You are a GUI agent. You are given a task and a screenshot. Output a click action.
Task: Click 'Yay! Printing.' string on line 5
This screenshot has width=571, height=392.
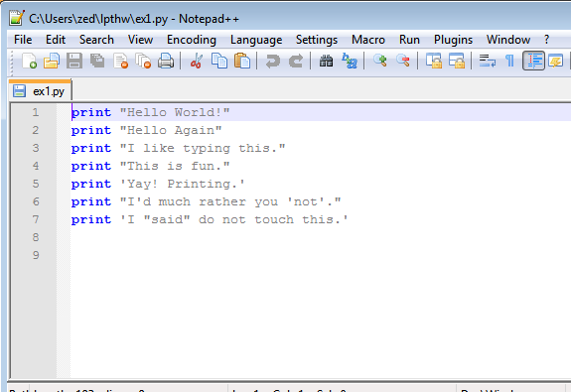pos(183,184)
